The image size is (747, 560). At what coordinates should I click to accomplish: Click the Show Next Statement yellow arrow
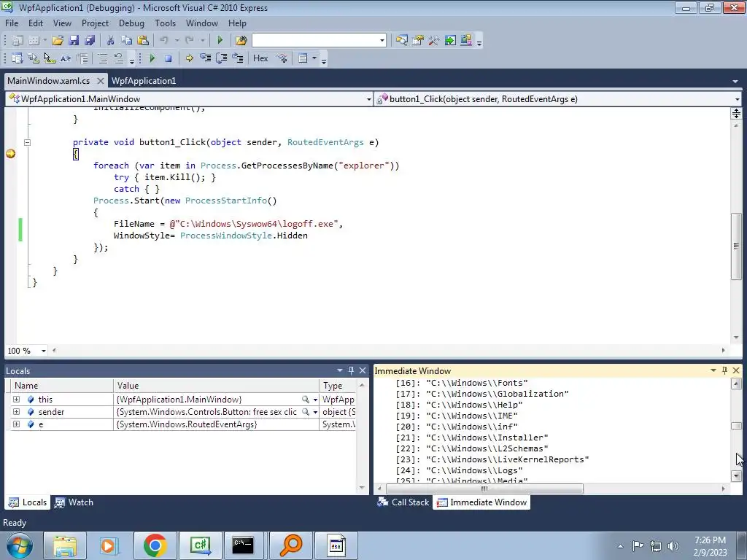(x=189, y=58)
